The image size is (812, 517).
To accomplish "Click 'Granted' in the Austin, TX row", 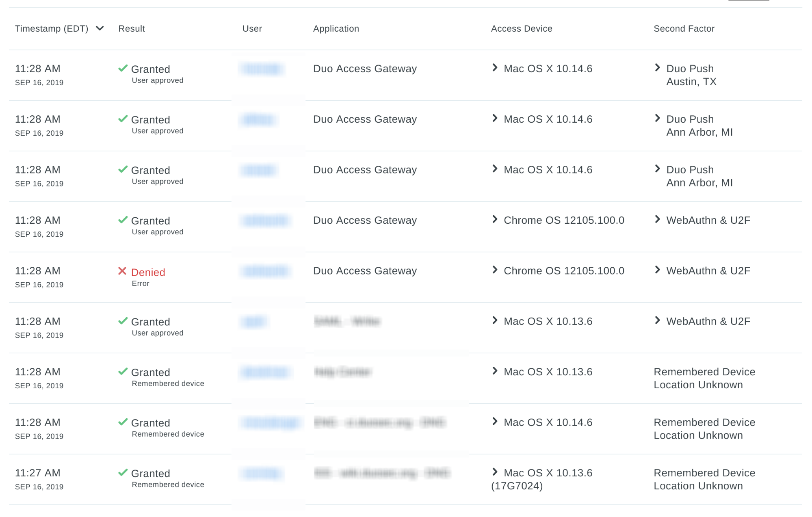I will pos(150,69).
